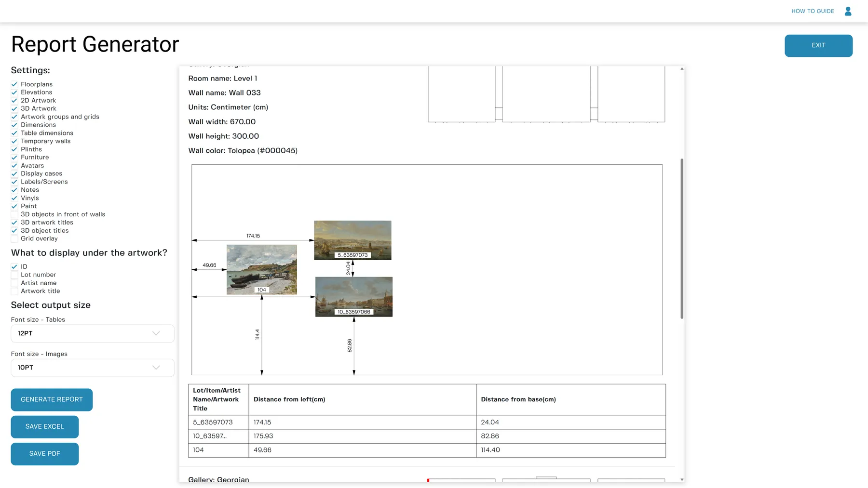Uncheck the Vinyls checkbox
The height and width of the screenshot is (488, 868).
tap(14, 198)
